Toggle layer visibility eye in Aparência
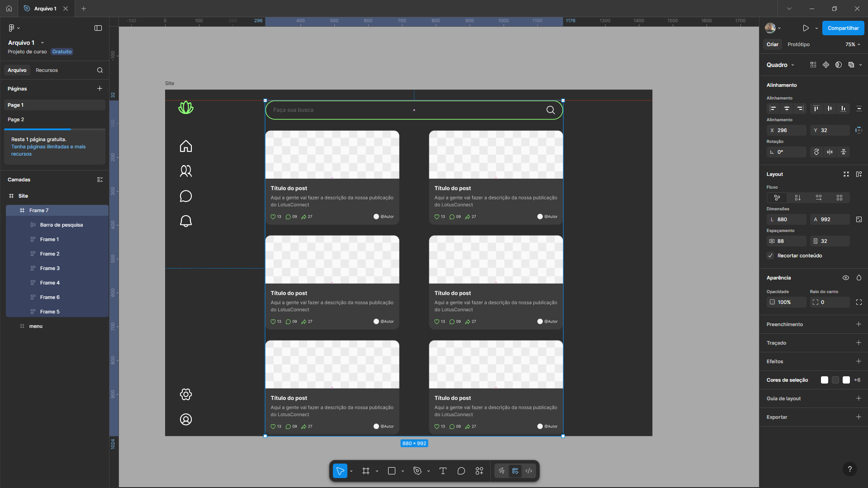868x488 pixels. tap(845, 278)
